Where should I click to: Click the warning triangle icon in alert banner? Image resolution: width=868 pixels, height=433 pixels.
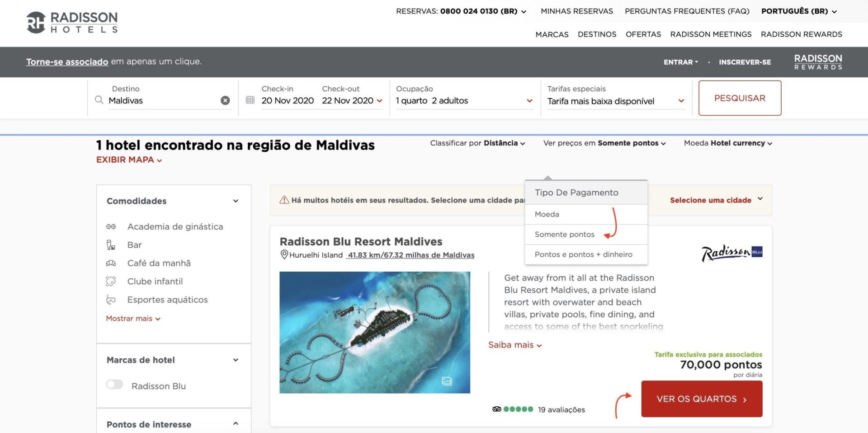284,200
